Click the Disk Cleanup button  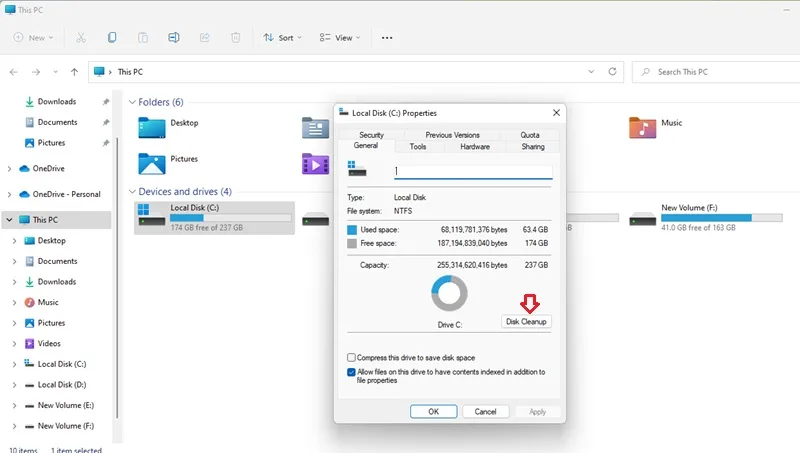pyautogui.click(x=526, y=321)
